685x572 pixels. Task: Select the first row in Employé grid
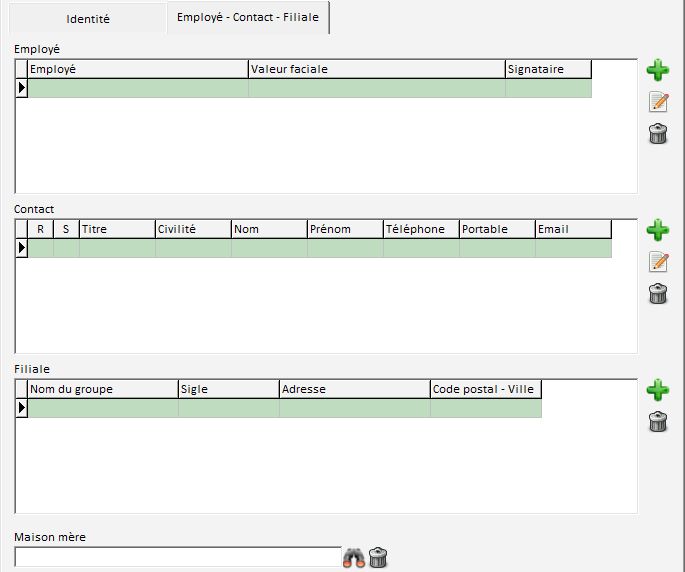tap(137, 88)
